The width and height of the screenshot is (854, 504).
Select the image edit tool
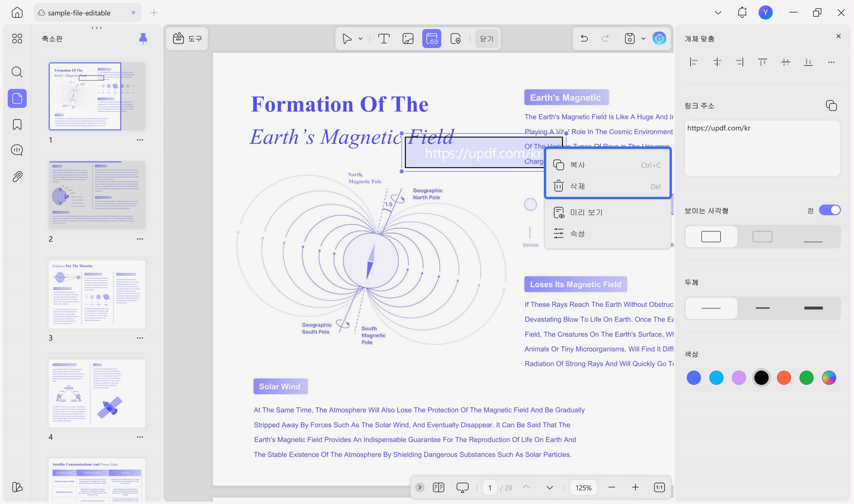[408, 39]
